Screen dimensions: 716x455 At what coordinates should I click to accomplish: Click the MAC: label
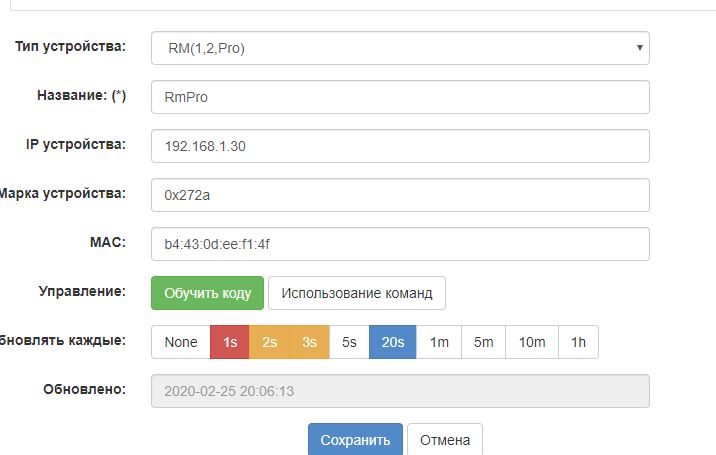coord(108,242)
